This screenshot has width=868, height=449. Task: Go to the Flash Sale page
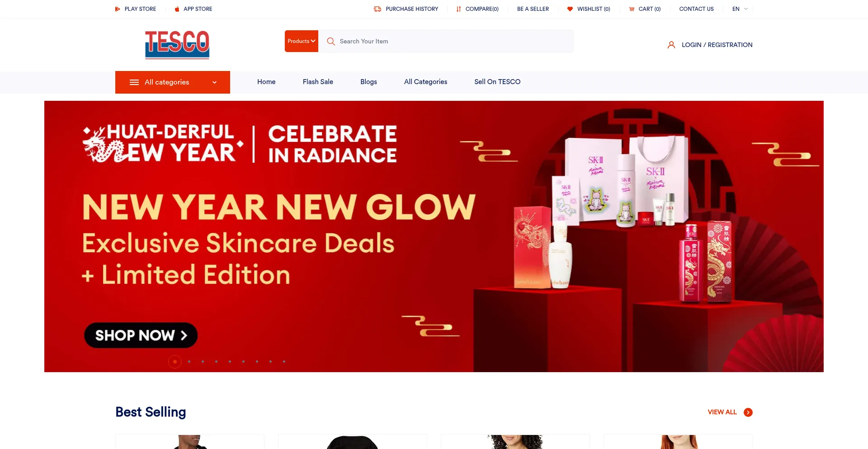point(318,82)
